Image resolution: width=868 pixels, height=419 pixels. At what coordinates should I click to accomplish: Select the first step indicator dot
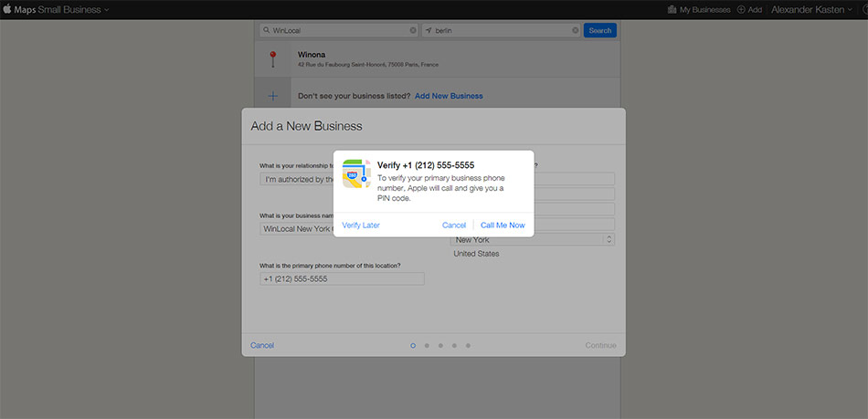pyautogui.click(x=413, y=345)
